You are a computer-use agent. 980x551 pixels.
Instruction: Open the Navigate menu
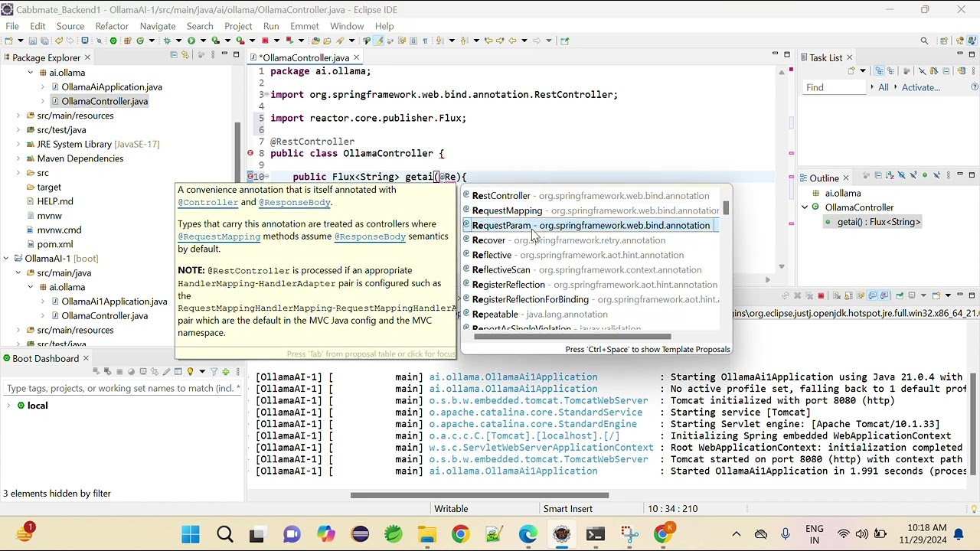click(158, 26)
